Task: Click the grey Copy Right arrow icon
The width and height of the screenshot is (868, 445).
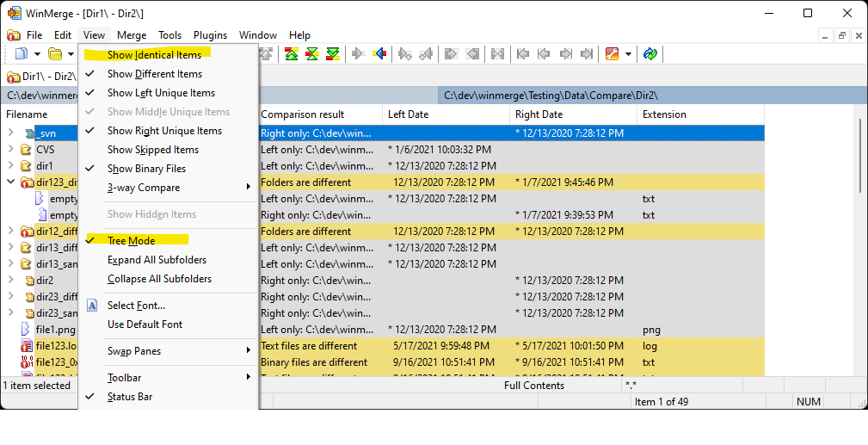Action: pyautogui.click(x=358, y=53)
